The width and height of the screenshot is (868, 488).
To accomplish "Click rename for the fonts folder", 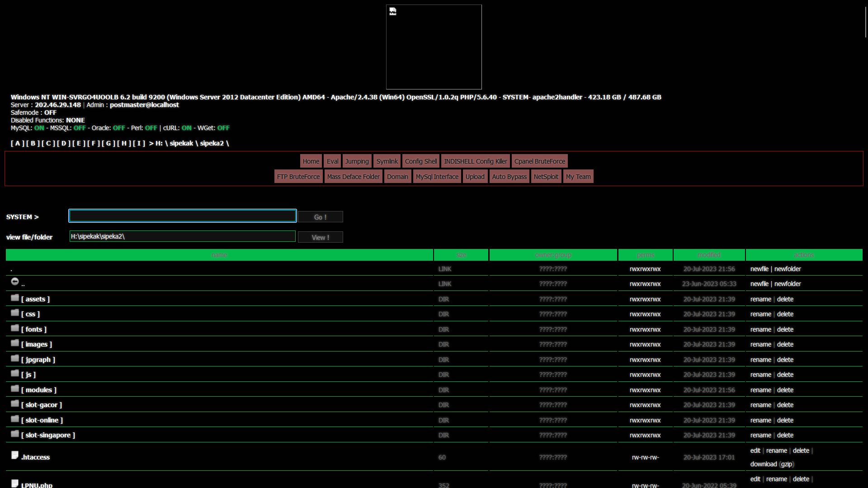I will tap(761, 329).
